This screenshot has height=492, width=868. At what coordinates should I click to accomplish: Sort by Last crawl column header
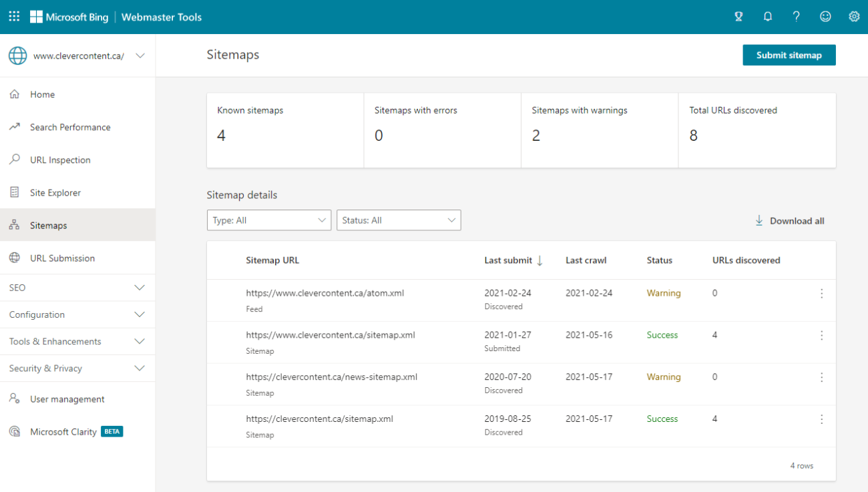click(x=586, y=260)
